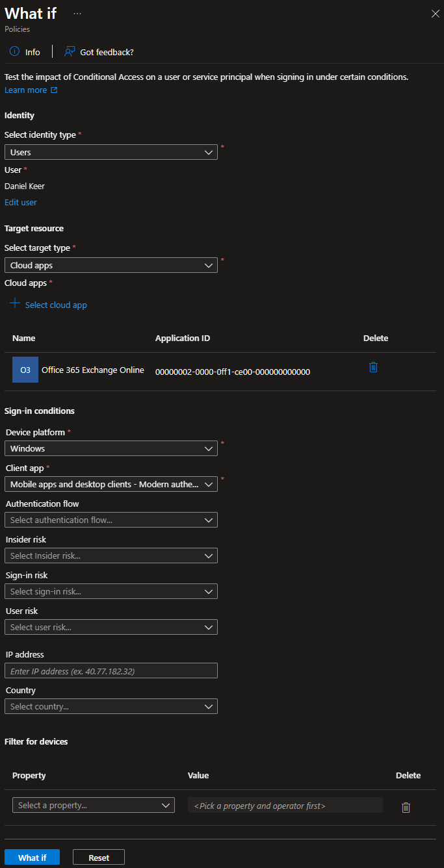The image size is (444, 868).
Task: Click the Property column header
Action: pyautogui.click(x=29, y=775)
